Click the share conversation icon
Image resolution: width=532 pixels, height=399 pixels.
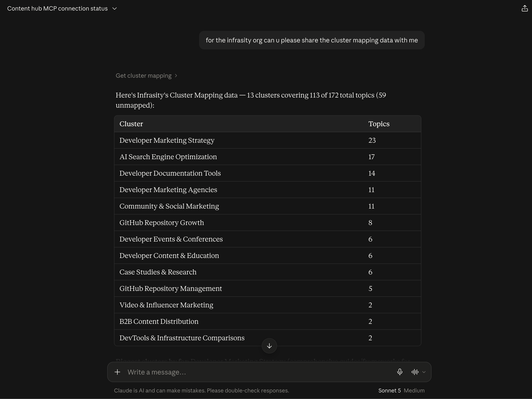point(525,8)
